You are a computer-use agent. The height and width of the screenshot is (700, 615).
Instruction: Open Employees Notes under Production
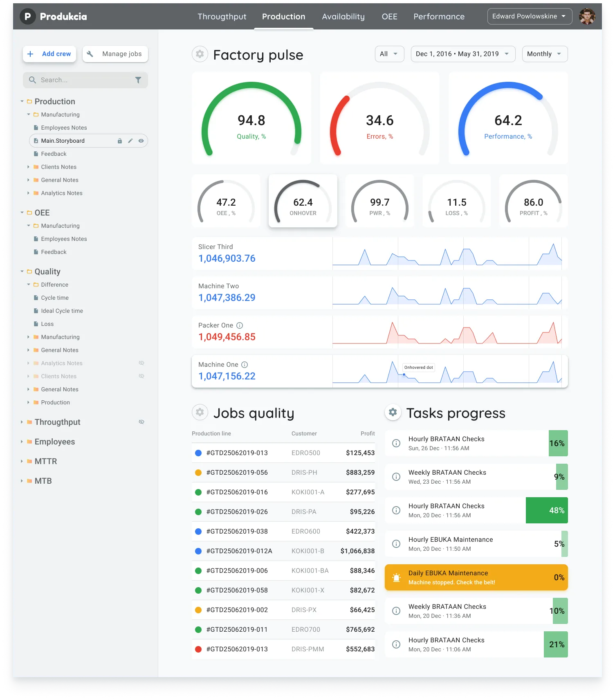pyautogui.click(x=64, y=128)
